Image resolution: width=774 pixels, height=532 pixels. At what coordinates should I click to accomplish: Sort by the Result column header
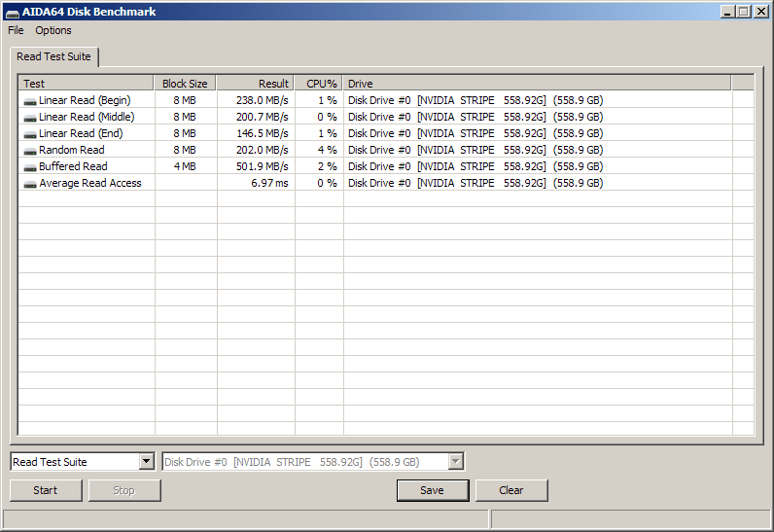[255, 84]
